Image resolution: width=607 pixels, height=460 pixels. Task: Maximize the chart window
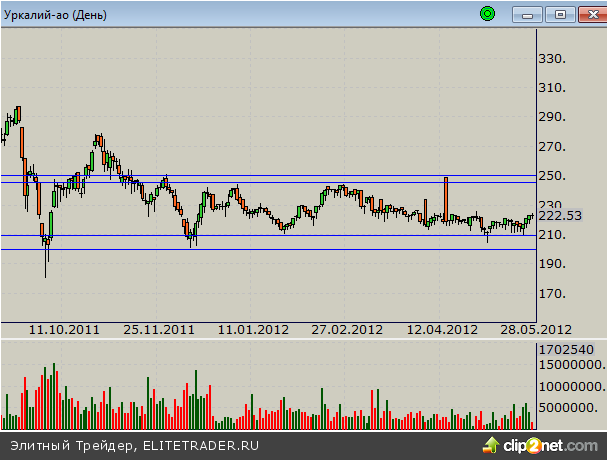coord(560,14)
